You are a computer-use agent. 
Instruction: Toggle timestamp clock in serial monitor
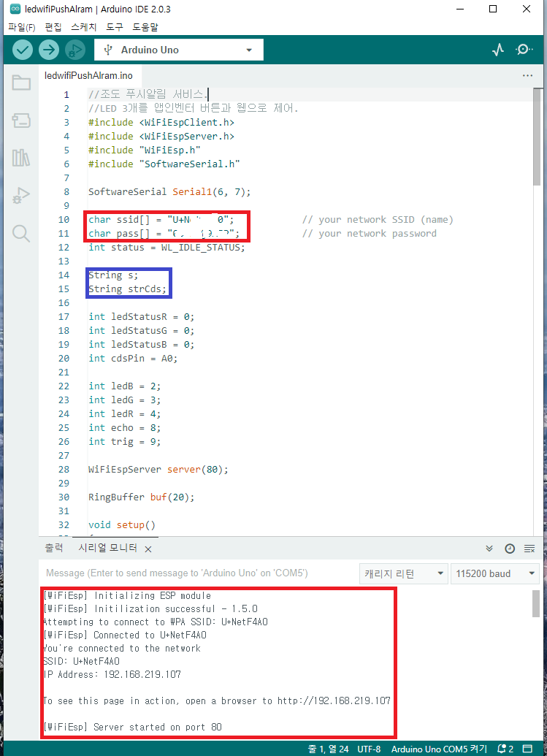coord(510,549)
